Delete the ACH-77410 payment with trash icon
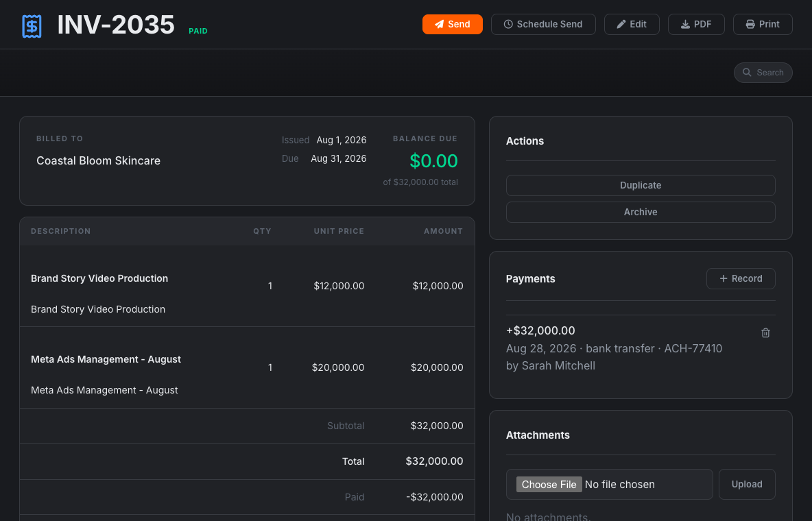812x521 pixels. click(765, 333)
